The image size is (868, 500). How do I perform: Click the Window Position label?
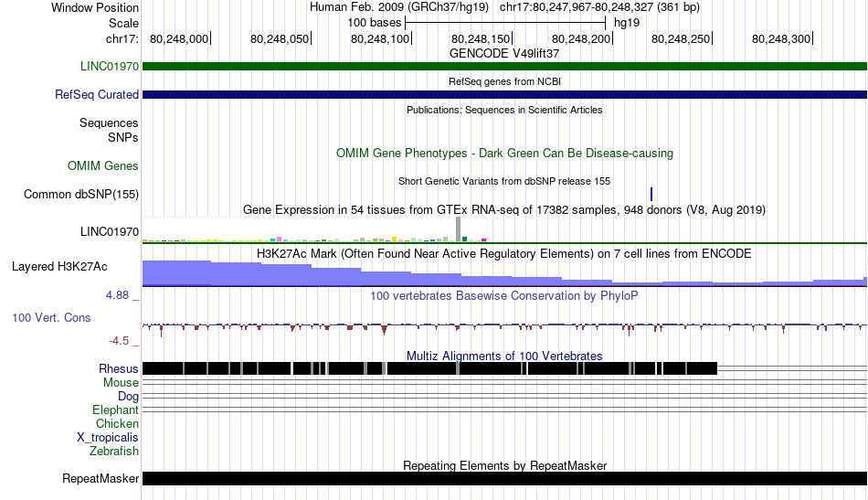95,7
